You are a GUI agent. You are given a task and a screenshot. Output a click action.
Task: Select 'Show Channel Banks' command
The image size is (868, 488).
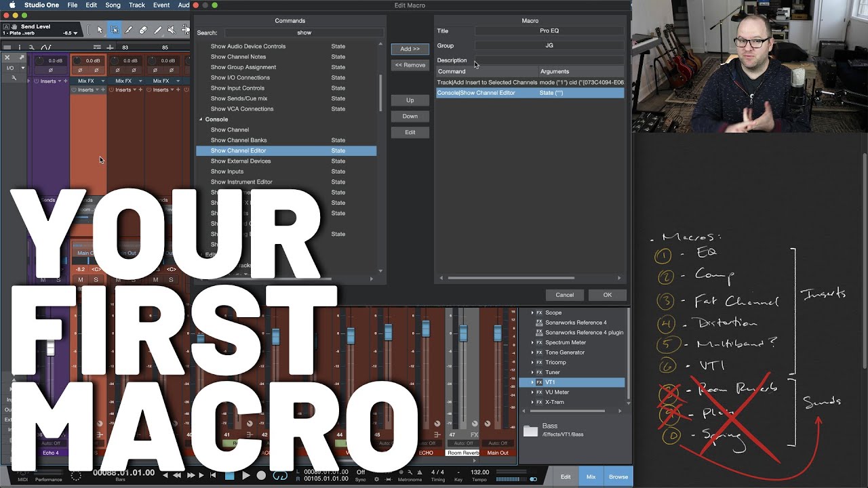tap(286, 140)
